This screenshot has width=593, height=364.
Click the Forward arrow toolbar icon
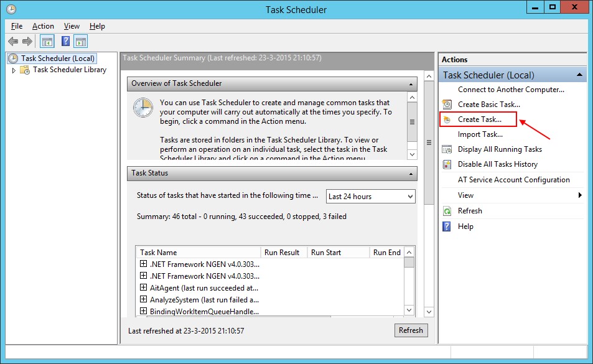(27, 42)
